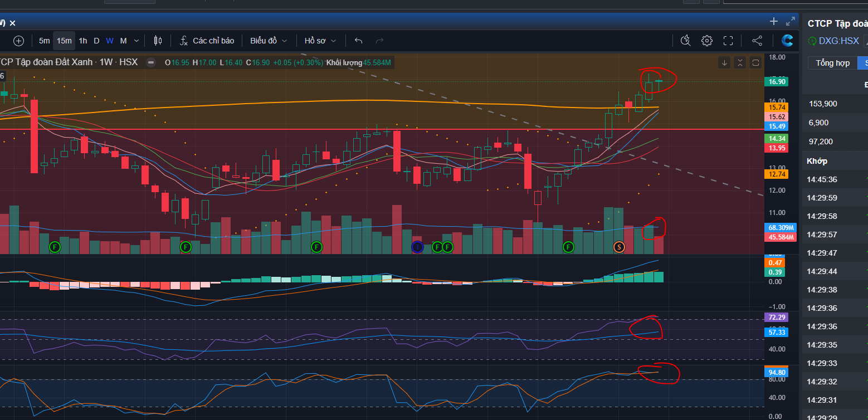Open chart settings gear
Image resolution: width=868 pixels, height=420 pixels.
click(707, 41)
